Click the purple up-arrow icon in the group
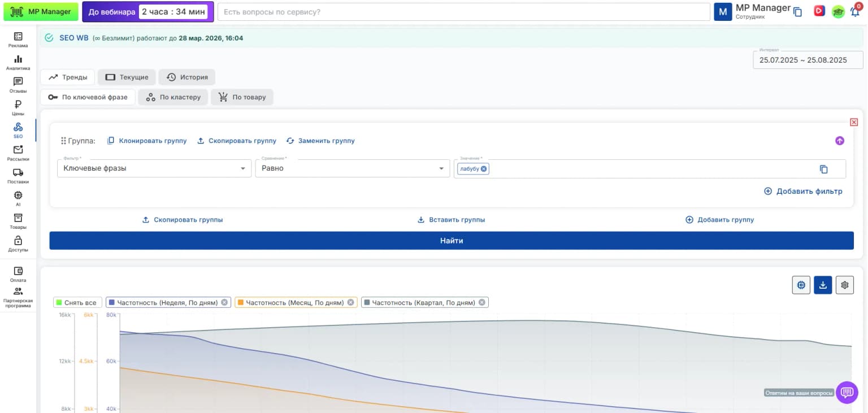The image size is (868, 413). tap(840, 141)
